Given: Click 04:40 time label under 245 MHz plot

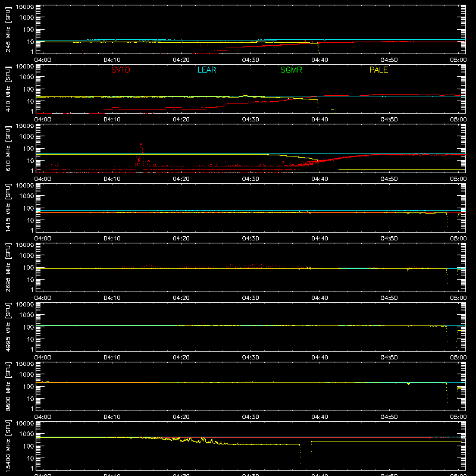Looking at the screenshot, I should pos(320,60).
